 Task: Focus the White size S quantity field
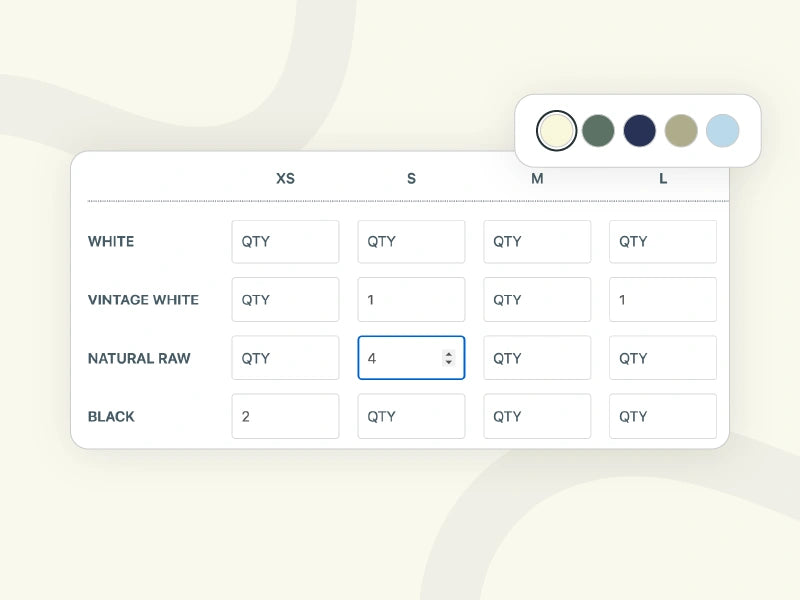[x=411, y=242]
